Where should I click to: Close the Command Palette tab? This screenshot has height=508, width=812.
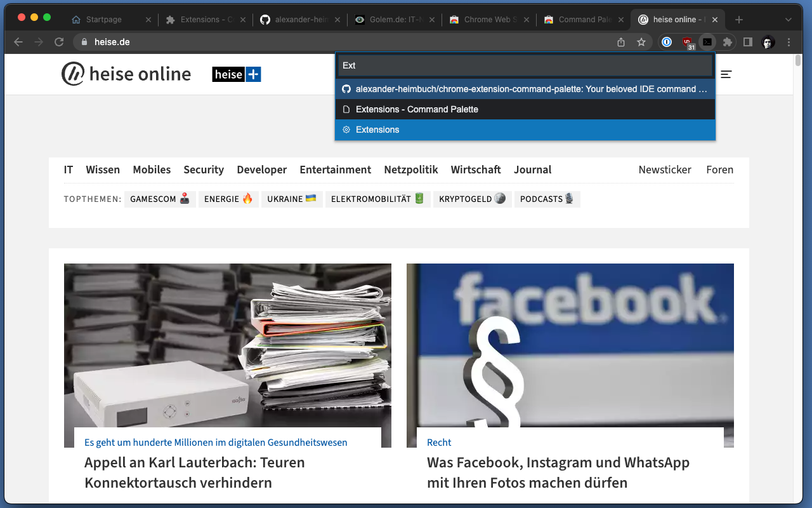click(621, 20)
